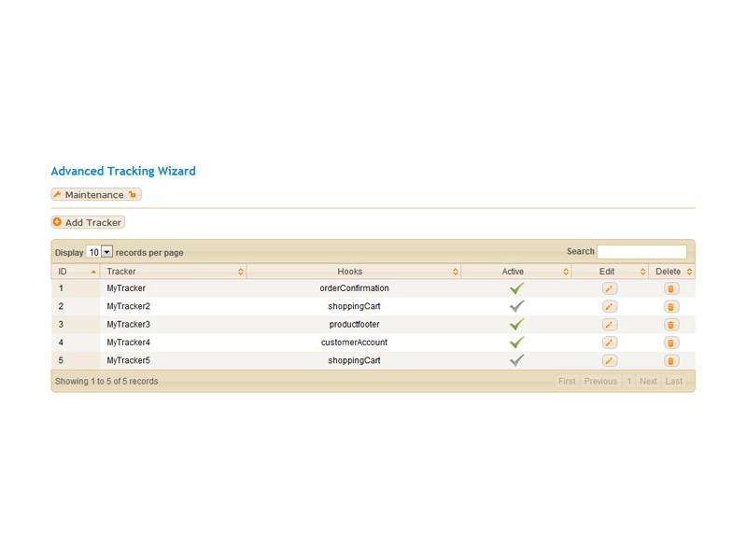Viewport: 747px width, 560px height.
Task: Select page 1 in pagination
Action: (628, 381)
